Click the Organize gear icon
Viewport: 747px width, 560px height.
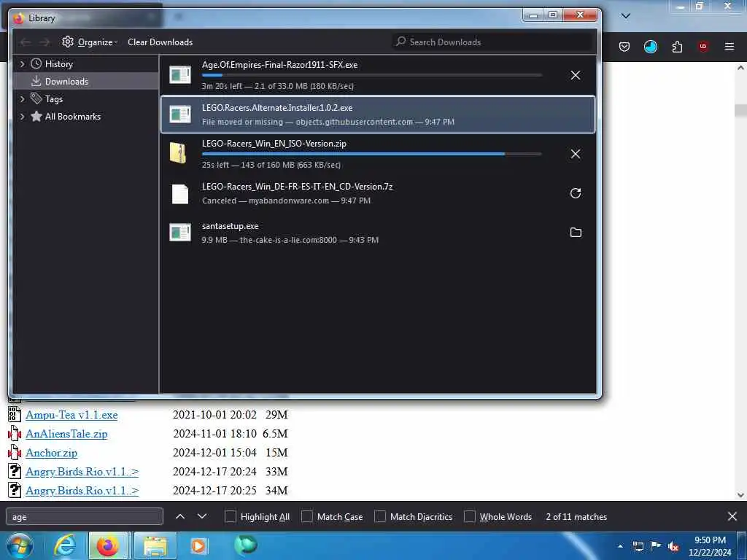68,42
